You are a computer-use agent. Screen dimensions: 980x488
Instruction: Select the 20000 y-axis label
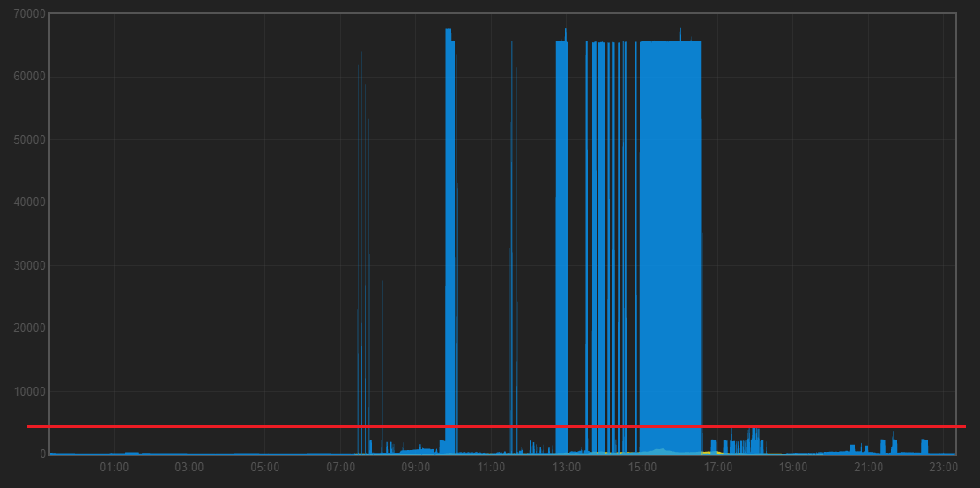[29, 329]
